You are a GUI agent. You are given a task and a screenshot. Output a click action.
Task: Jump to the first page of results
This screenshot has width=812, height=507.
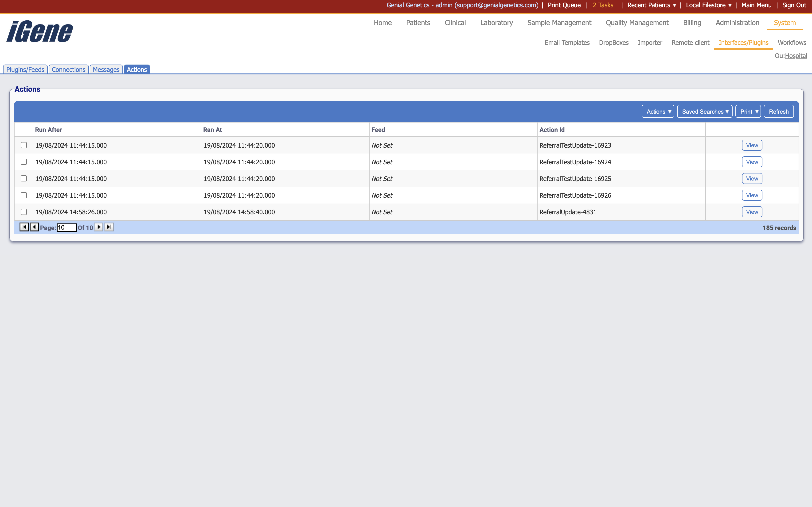coord(24,227)
